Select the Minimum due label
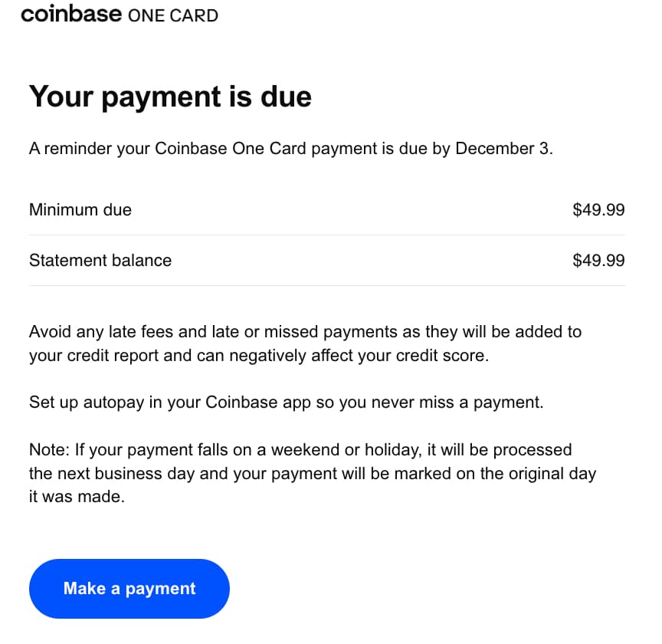The width and height of the screenshot is (662, 644). click(x=80, y=209)
